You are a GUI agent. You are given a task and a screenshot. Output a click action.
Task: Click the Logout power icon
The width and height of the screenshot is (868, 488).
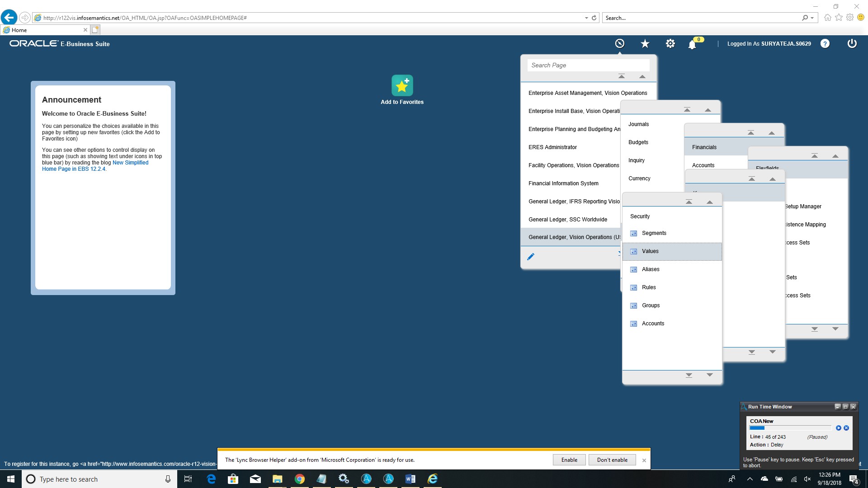click(852, 43)
